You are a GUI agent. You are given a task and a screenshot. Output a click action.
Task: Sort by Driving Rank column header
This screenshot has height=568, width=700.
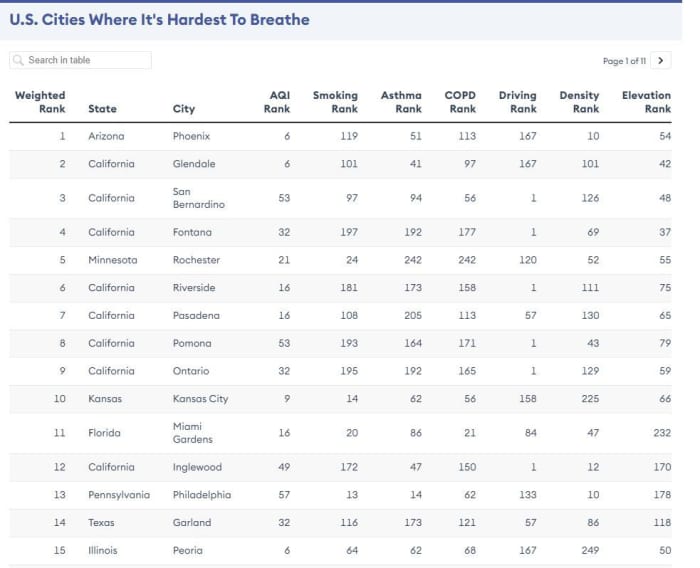pyautogui.click(x=517, y=102)
